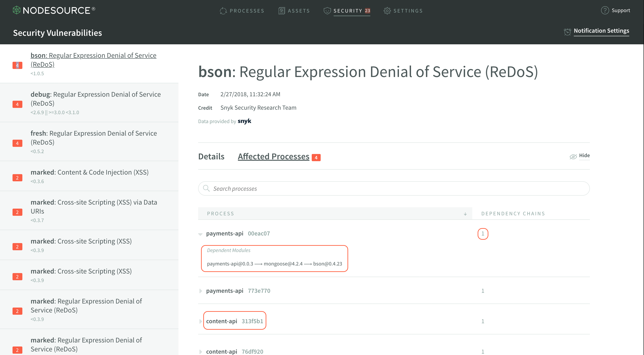Open the Affected Processes tab
This screenshot has width=644, height=355.
(x=273, y=156)
